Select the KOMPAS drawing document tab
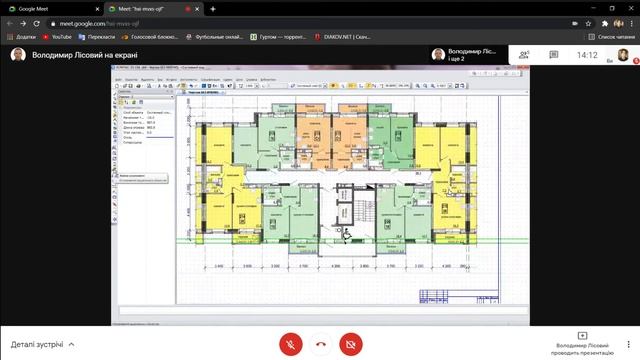 (x=204, y=92)
